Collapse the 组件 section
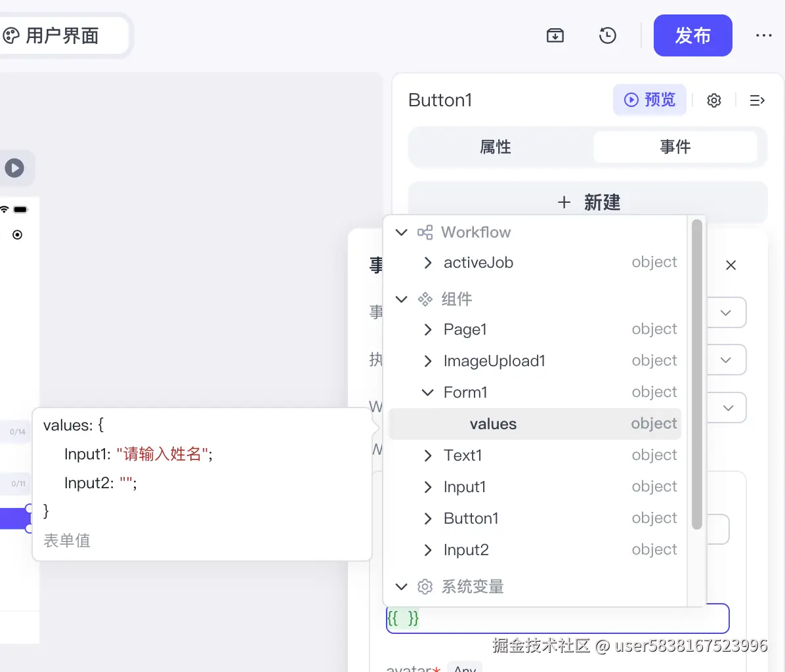The width and height of the screenshot is (785, 672). coord(402,299)
